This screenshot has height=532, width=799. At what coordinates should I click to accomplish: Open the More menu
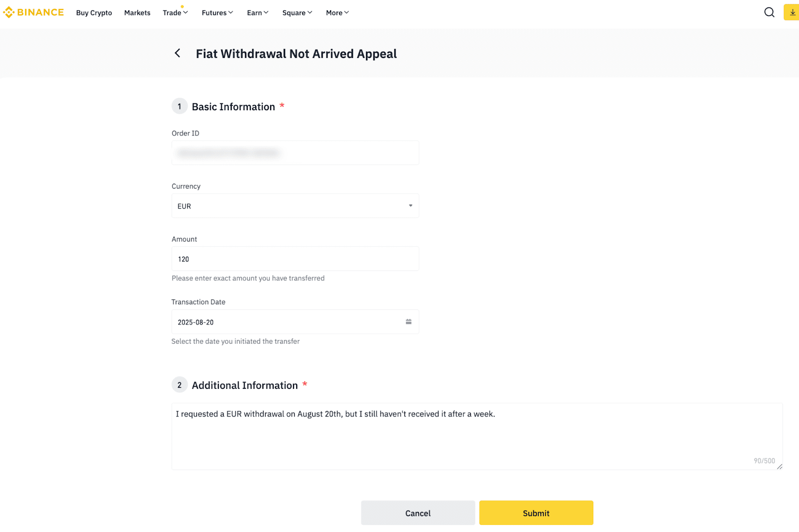point(338,13)
